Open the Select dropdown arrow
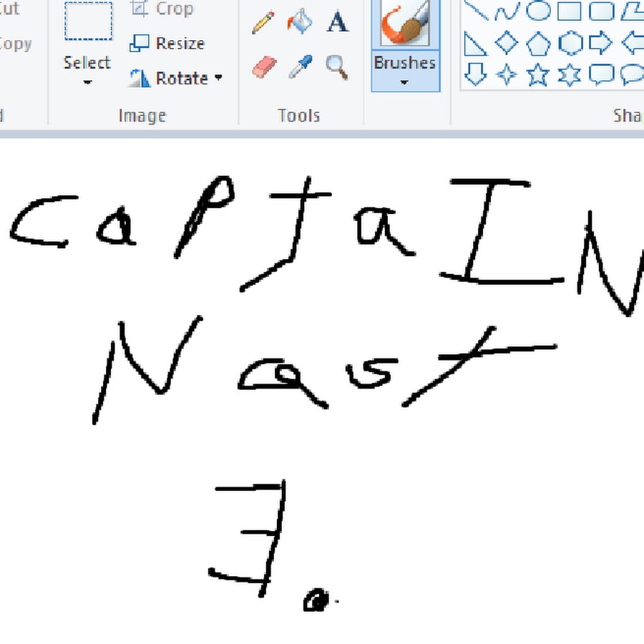Screen dimensions: 644x644 point(87,82)
